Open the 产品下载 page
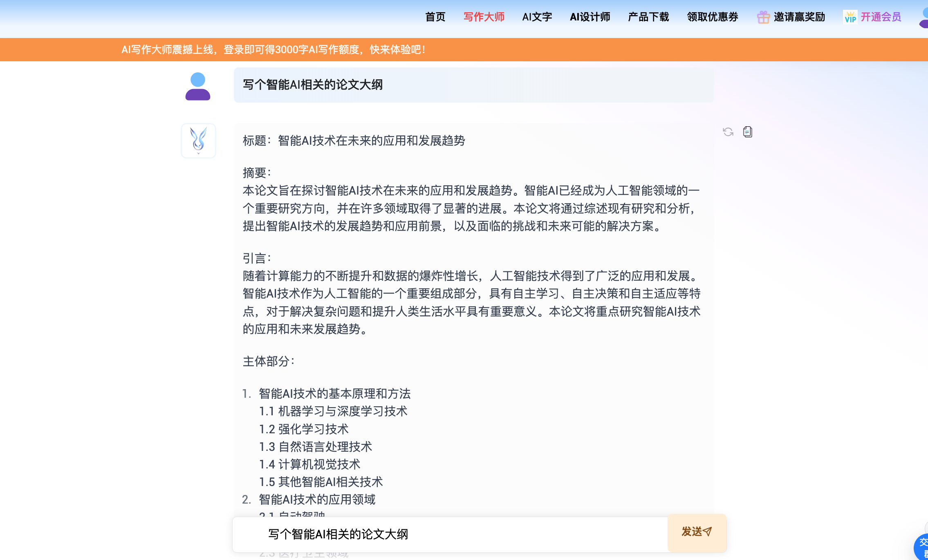This screenshot has height=560, width=928. tap(648, 17)
